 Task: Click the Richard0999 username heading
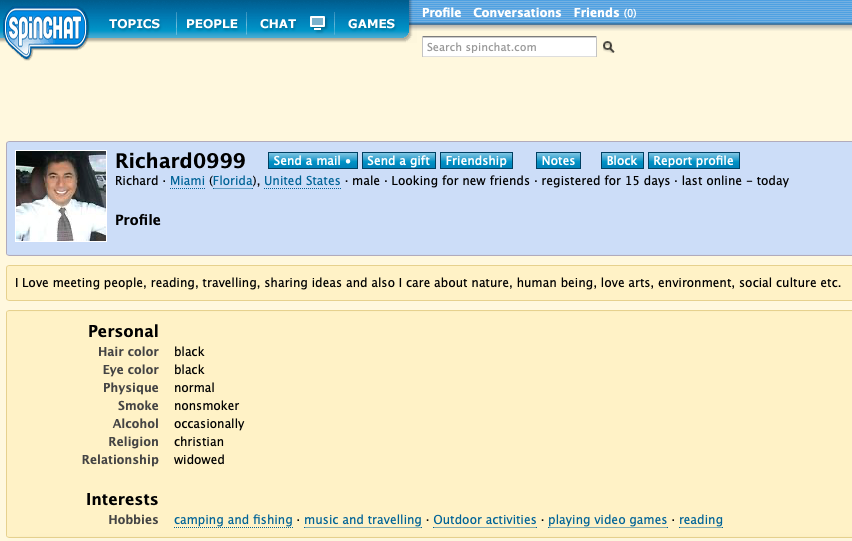click(x=180, y=161)
